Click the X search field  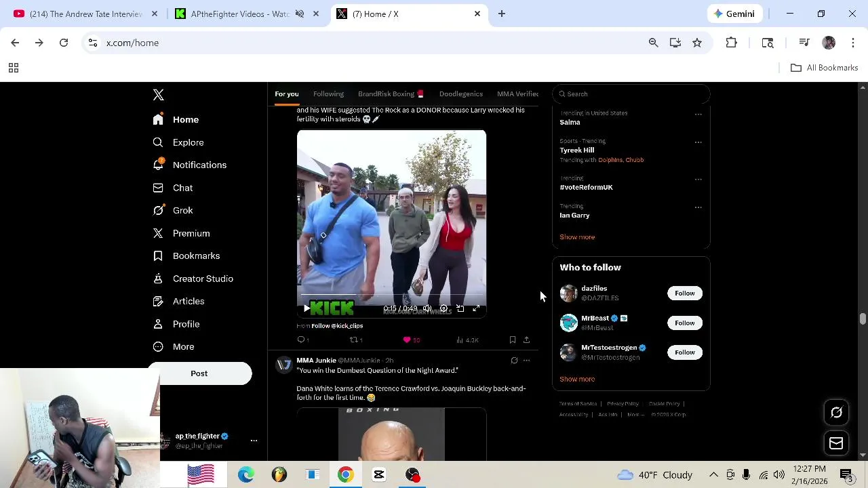631,94
